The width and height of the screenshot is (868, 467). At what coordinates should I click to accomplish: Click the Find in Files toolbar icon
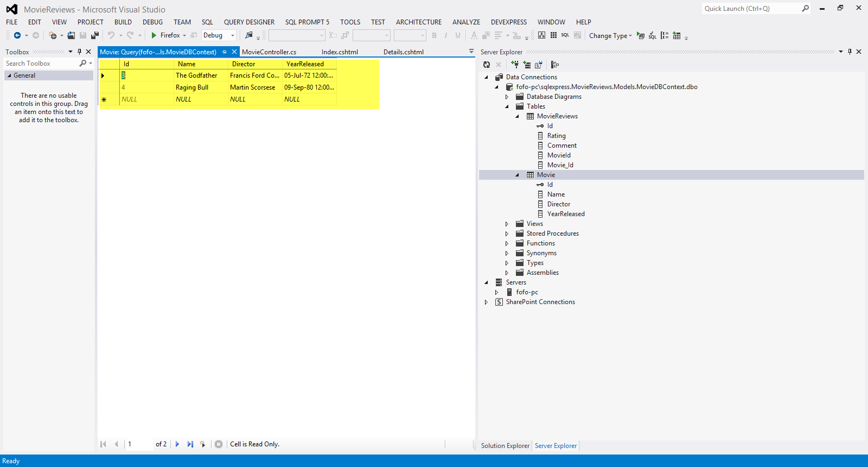coord(249,35)
